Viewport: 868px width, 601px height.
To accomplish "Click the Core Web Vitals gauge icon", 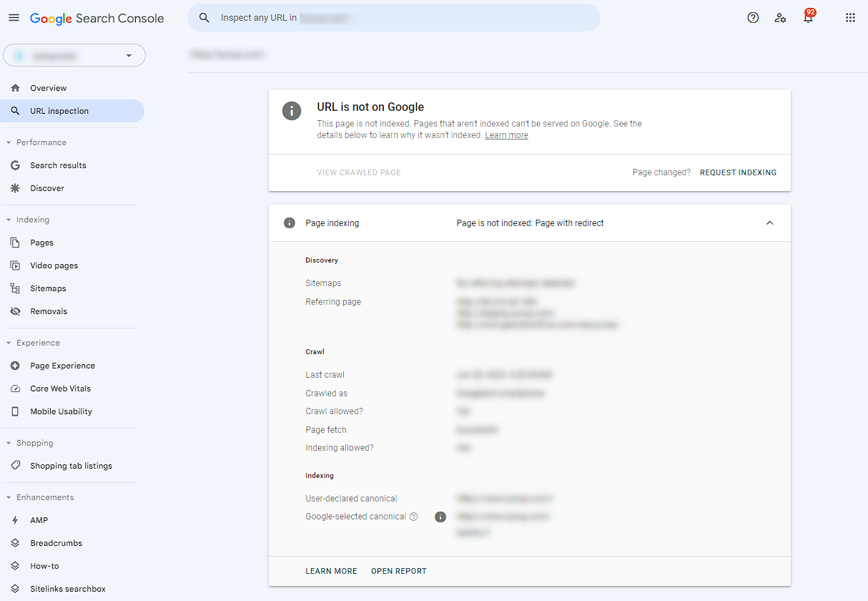I will click(16, 389).
